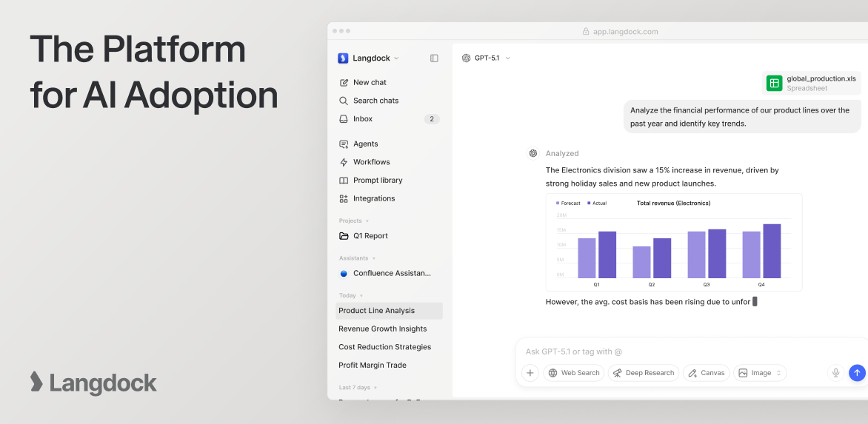Click the Inbox tray icon
This screenshot has height=424, width=868.
[344, 119]
